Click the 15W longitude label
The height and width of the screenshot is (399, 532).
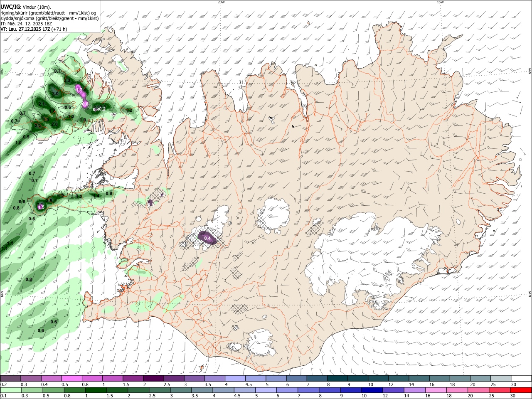440,2
